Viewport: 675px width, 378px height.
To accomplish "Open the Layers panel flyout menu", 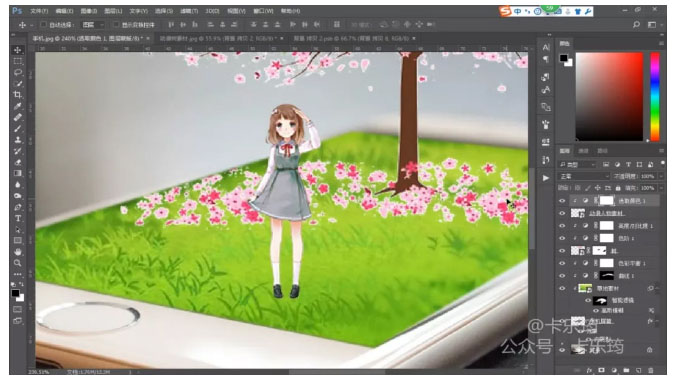I will pyautogui.click(x=661, y=151).
